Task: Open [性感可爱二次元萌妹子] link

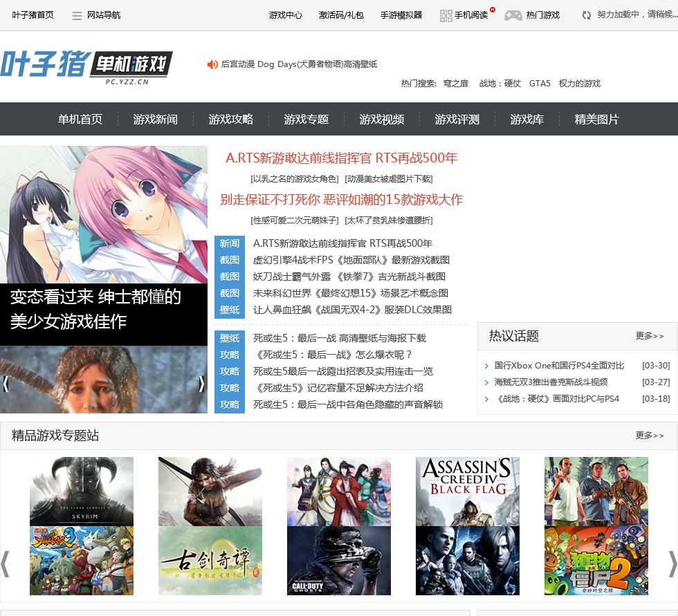Action: click(x=295, y=221)
